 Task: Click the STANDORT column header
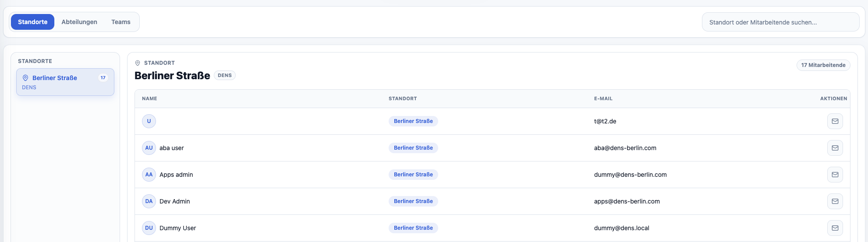tap(403, 99)
